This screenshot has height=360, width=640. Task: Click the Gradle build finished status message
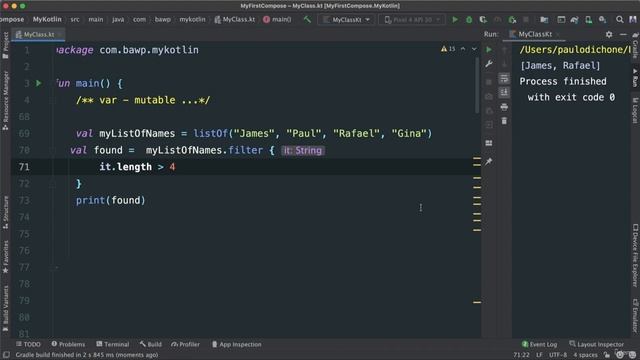point(87,355)
